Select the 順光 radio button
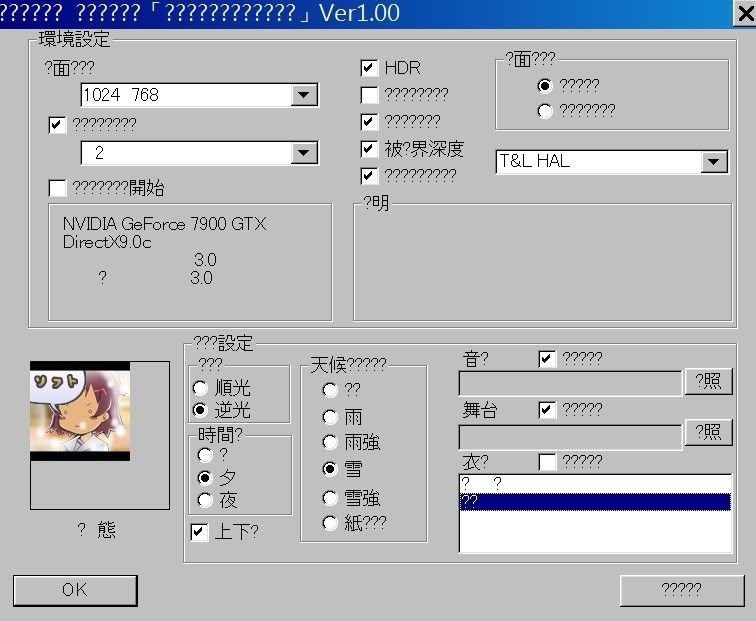The image size is (756, 621). tap(201, 388)
